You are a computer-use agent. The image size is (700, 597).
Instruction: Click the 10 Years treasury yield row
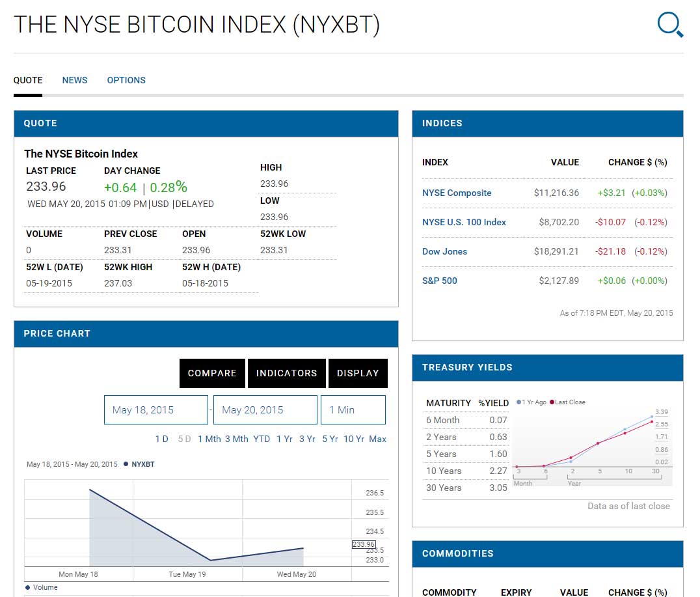pos(466,471)
